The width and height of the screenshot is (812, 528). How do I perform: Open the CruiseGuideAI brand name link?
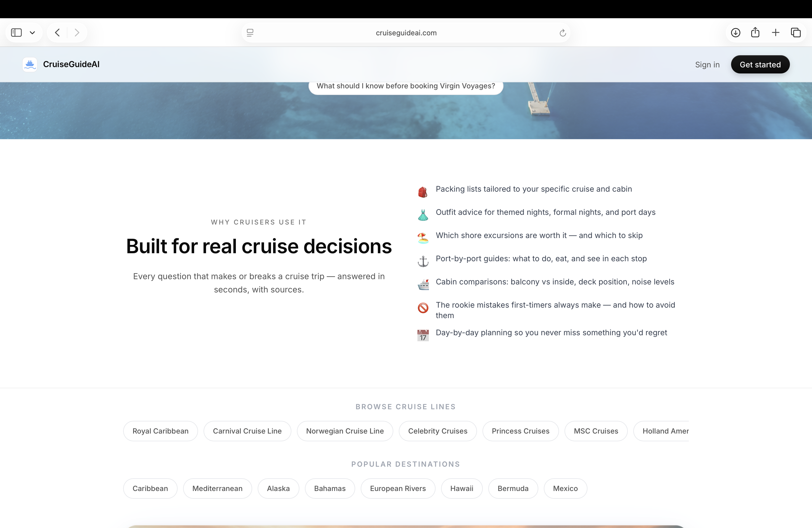pyautogui.click(x=71, y=64)
